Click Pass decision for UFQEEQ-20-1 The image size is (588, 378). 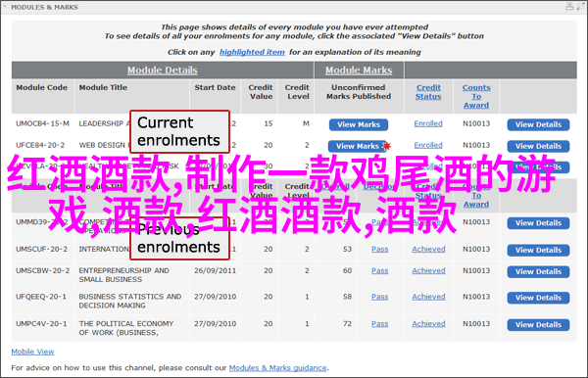pyautogui.click(x=380, y=297)
